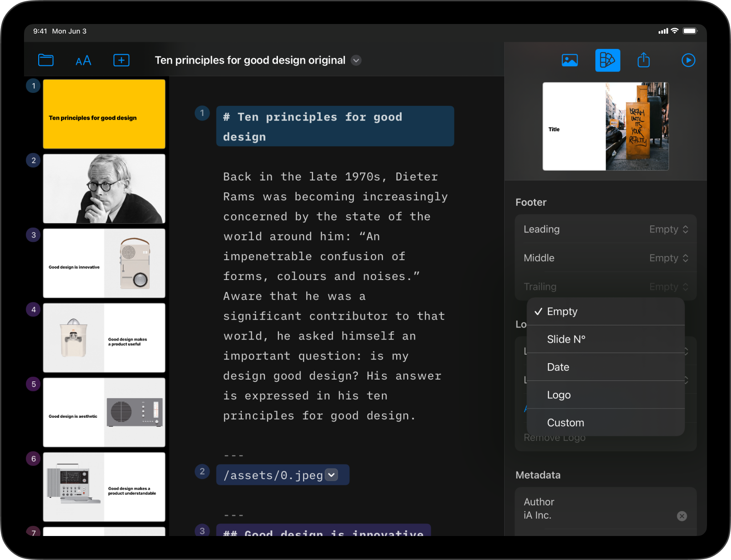Choose Logo in the popup menu
This screenshot has height=560, width=731.
point(606,395)
